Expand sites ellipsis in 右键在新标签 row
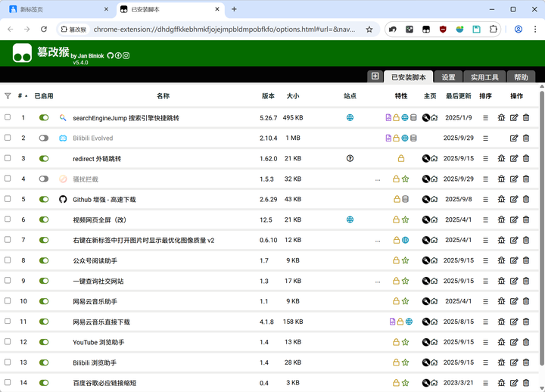Screen dimensions: 545x392 pyautogui.click(x=378, y=241)
